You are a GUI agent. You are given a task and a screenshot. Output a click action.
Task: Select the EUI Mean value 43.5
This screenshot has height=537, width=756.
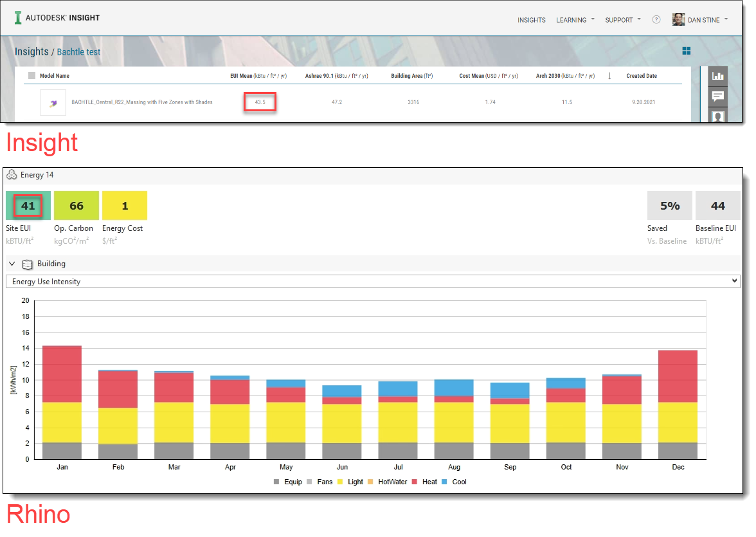point(260,102)
